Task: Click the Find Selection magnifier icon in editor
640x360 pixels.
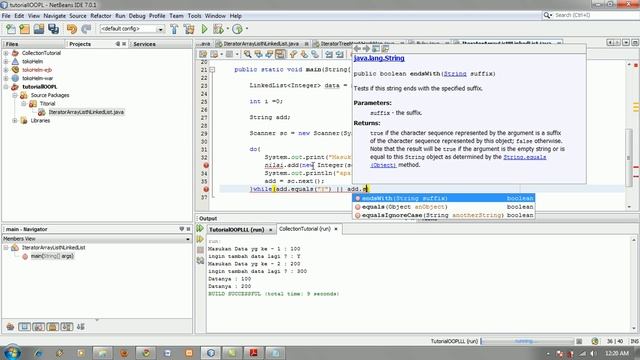Action: 247,54
